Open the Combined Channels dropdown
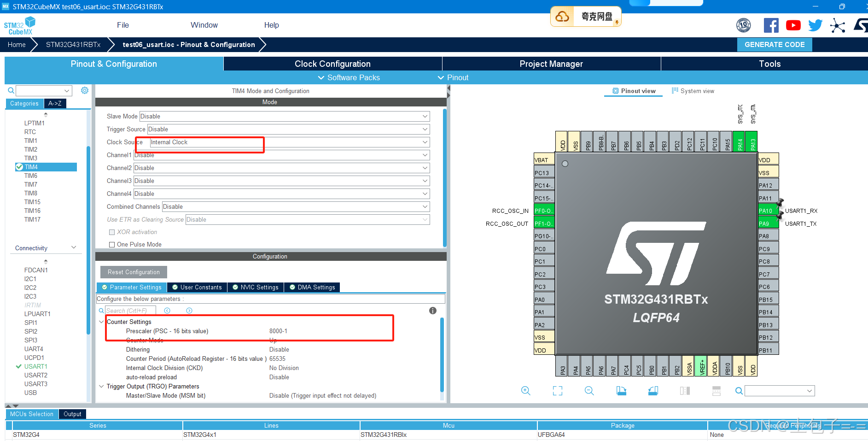This screenshot has width=868, height=441. [296, 206]
